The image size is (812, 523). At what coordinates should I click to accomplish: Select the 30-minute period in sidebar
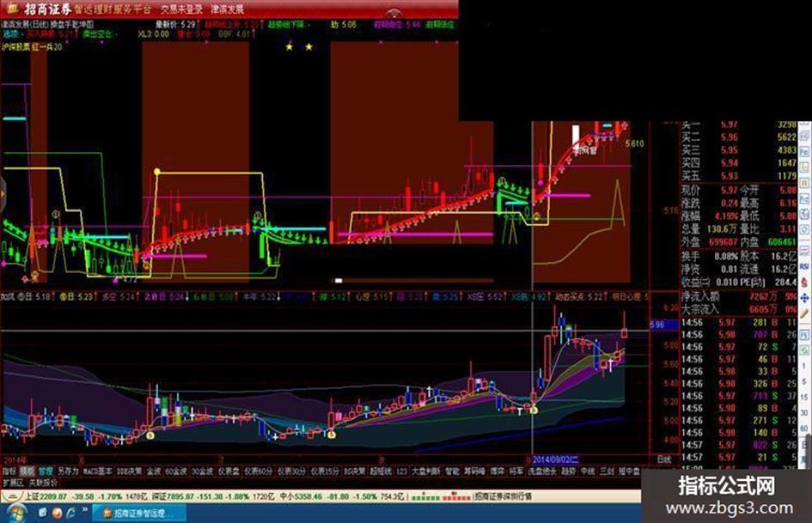tap(804, 413)
